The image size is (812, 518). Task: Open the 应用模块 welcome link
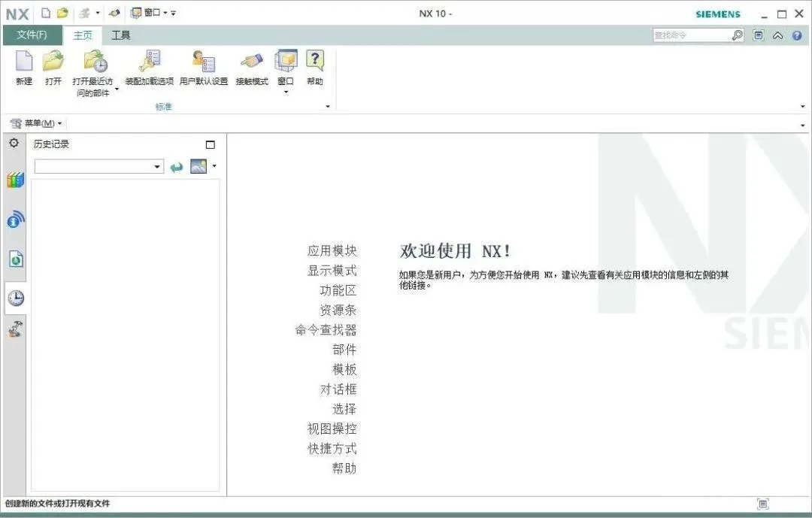[x=332, y=250]
